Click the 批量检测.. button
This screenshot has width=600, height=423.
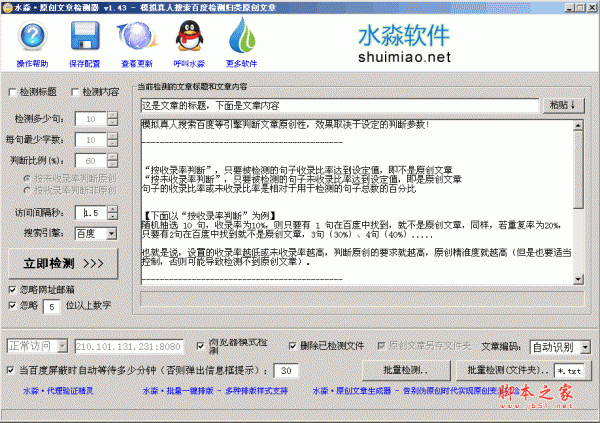pos(406,370)
